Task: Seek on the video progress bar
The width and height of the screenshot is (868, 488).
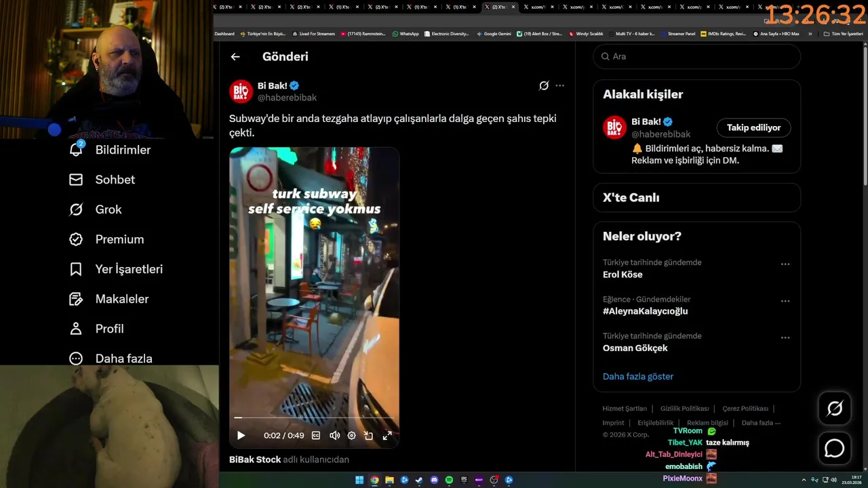Action: [314, 418]
